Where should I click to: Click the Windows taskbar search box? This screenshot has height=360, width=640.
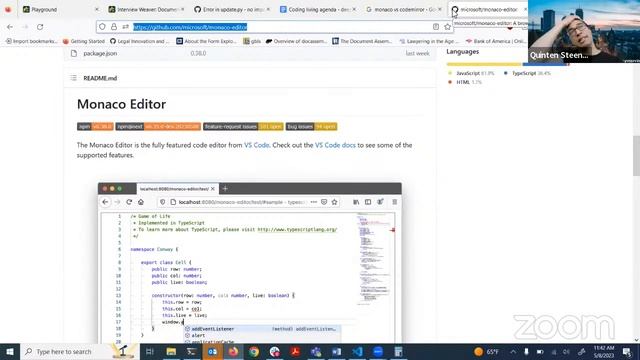pos(80,351)
